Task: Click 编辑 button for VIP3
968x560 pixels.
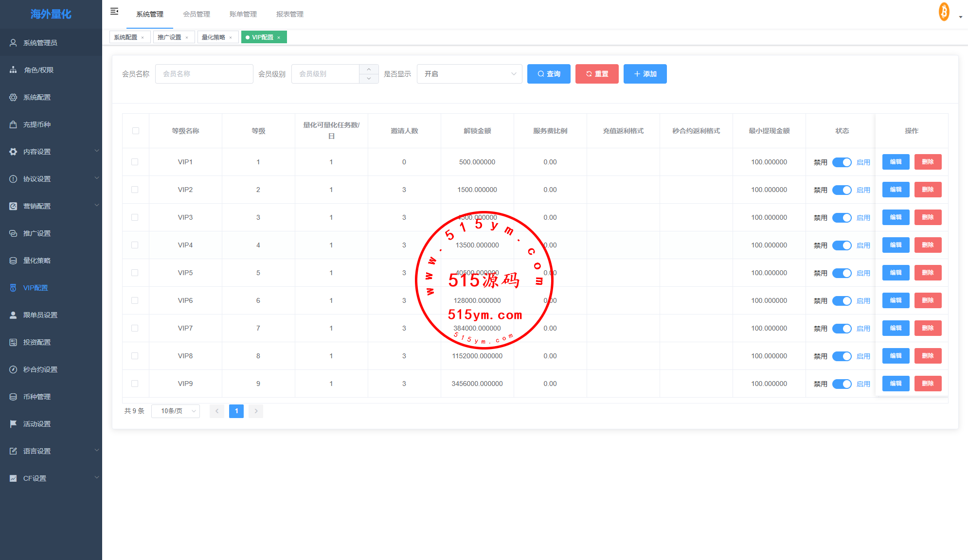Action: coord(896,217)
